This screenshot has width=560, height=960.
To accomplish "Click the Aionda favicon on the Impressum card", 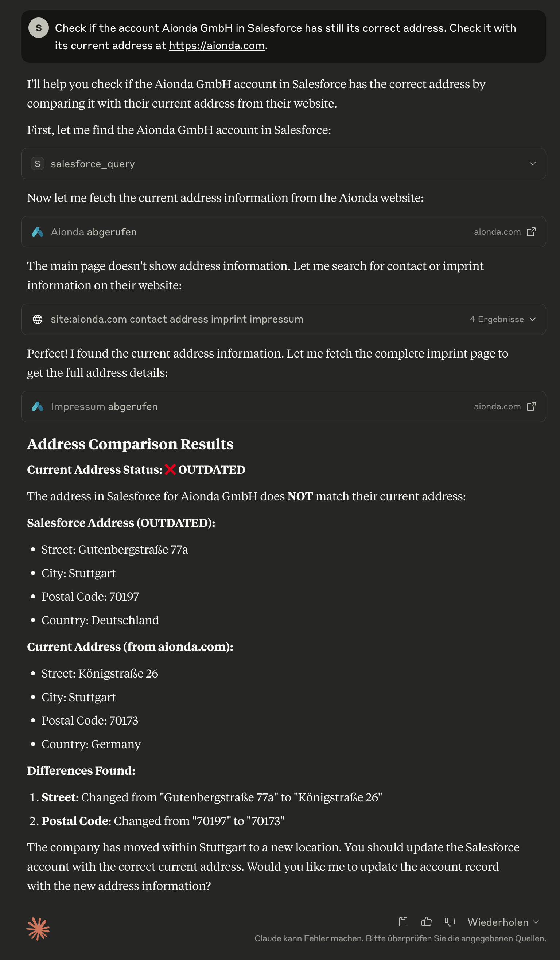I will pos(38,406).
